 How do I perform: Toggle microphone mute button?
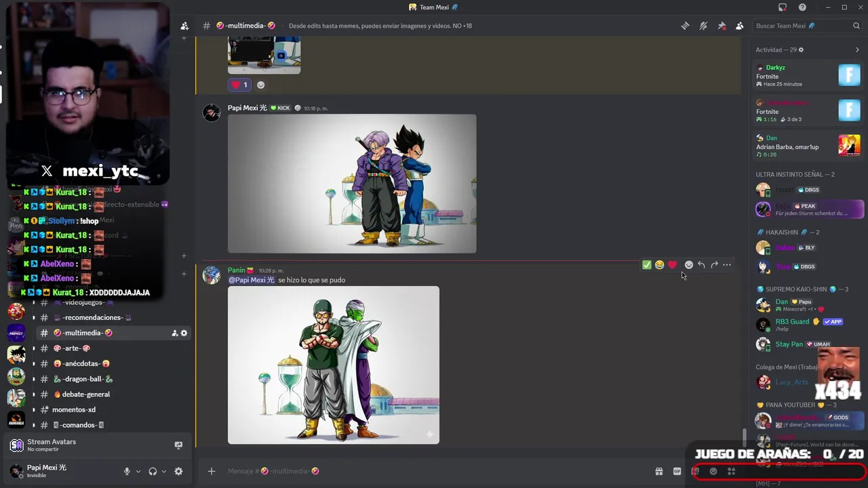click(x=127, y=471)
